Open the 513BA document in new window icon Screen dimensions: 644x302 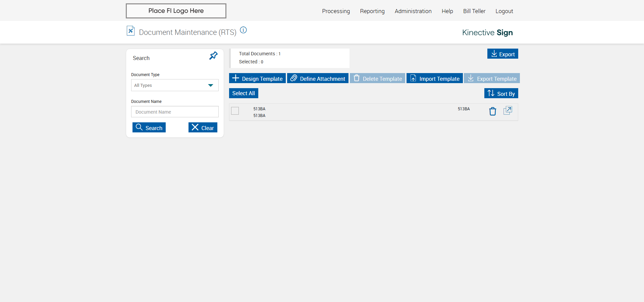508,111
